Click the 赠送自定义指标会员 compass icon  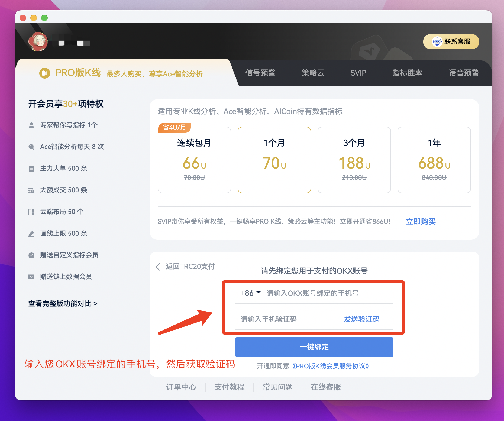[31, 255]
